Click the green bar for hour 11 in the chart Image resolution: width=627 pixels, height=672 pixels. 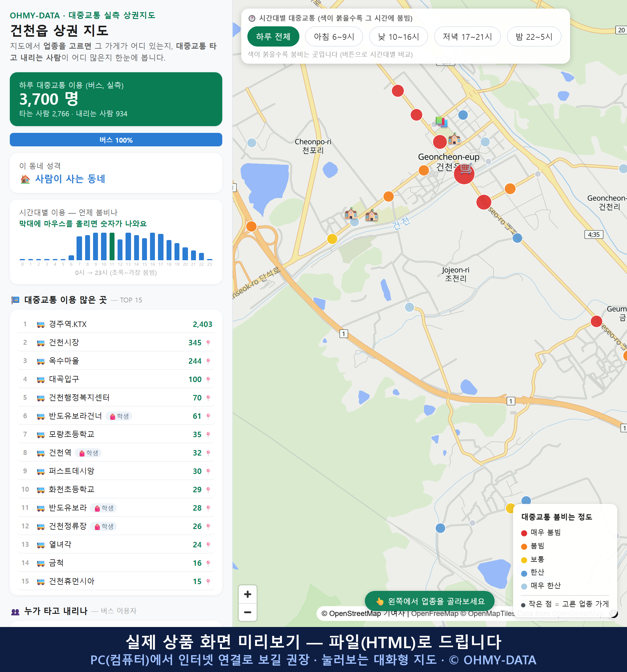pos(112,246)
